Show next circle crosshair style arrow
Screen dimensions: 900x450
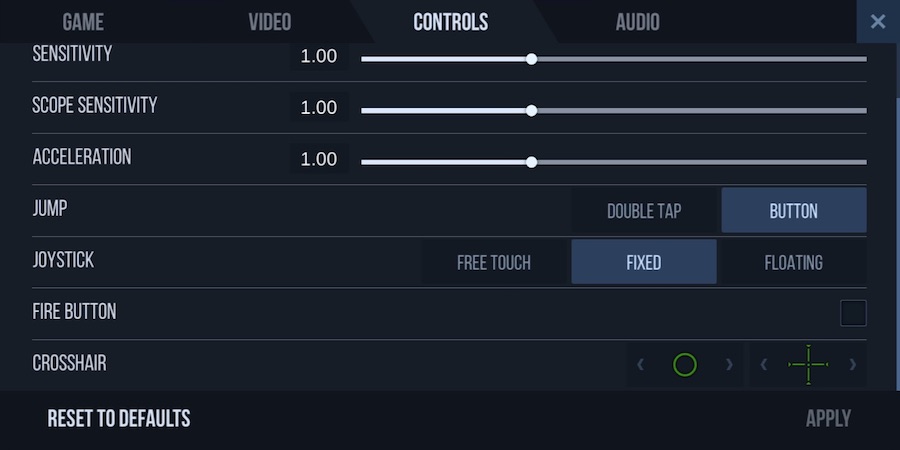(730, 364)
